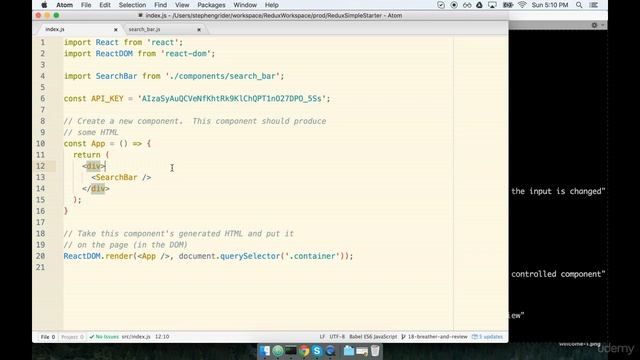This screenshot has height=360, width=640.
Task: Open the Wi-Fi menu
Action: [x=522, y=5]
